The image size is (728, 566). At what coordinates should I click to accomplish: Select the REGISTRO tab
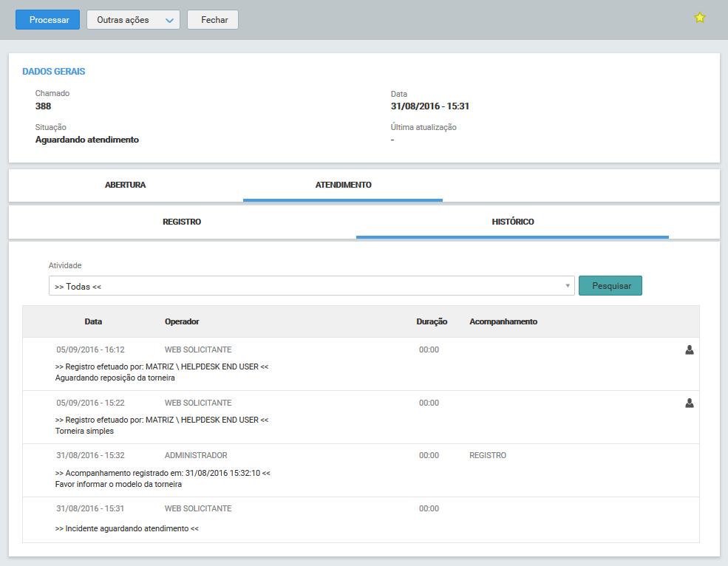(x=182, y=222)
